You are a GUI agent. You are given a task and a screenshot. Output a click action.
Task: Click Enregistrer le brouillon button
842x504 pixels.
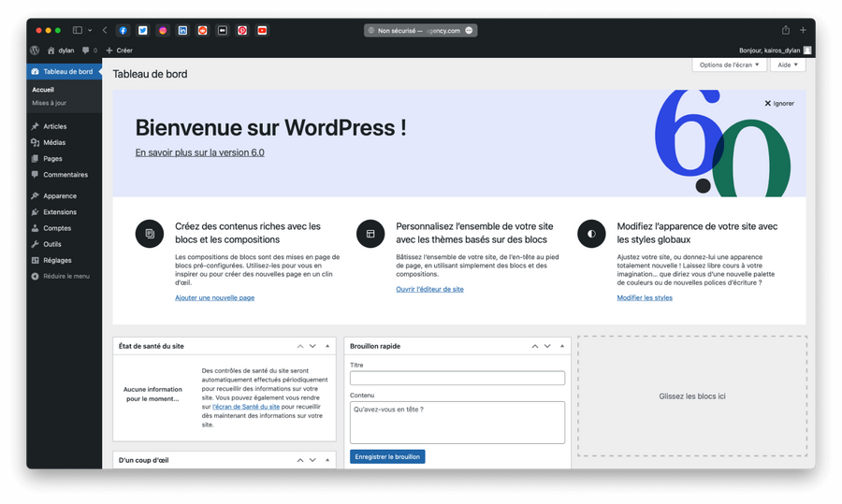(387, 456)
